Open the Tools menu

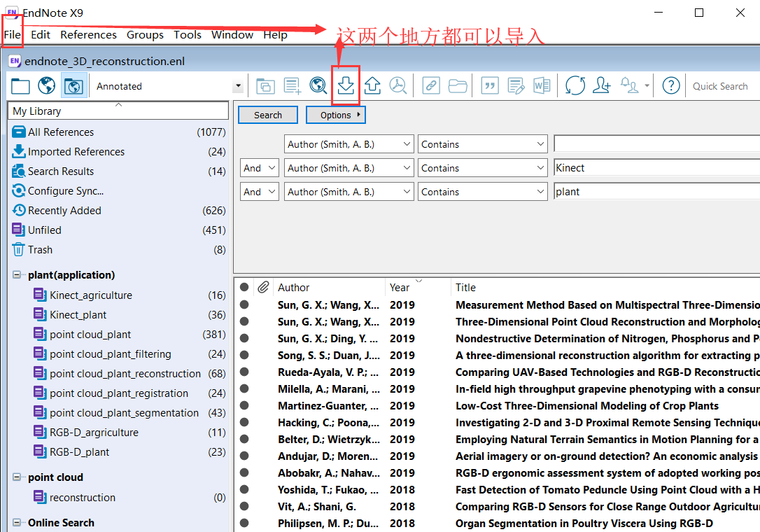188,34
